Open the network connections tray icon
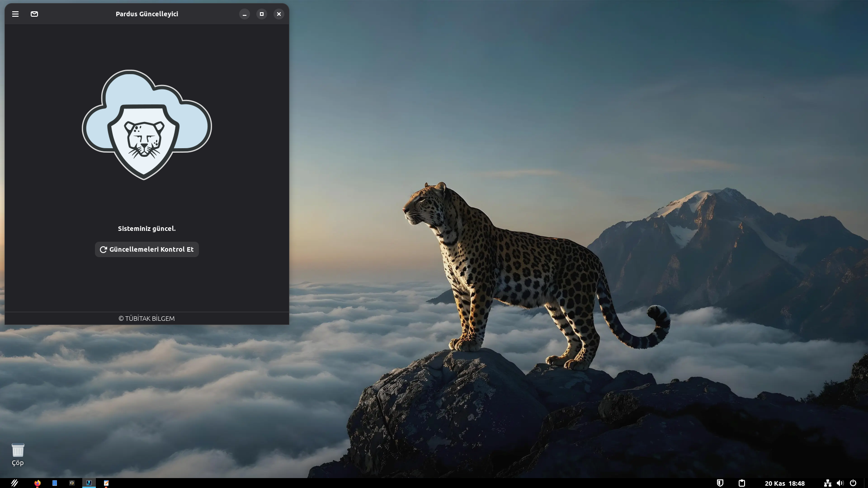 point(827,483)
